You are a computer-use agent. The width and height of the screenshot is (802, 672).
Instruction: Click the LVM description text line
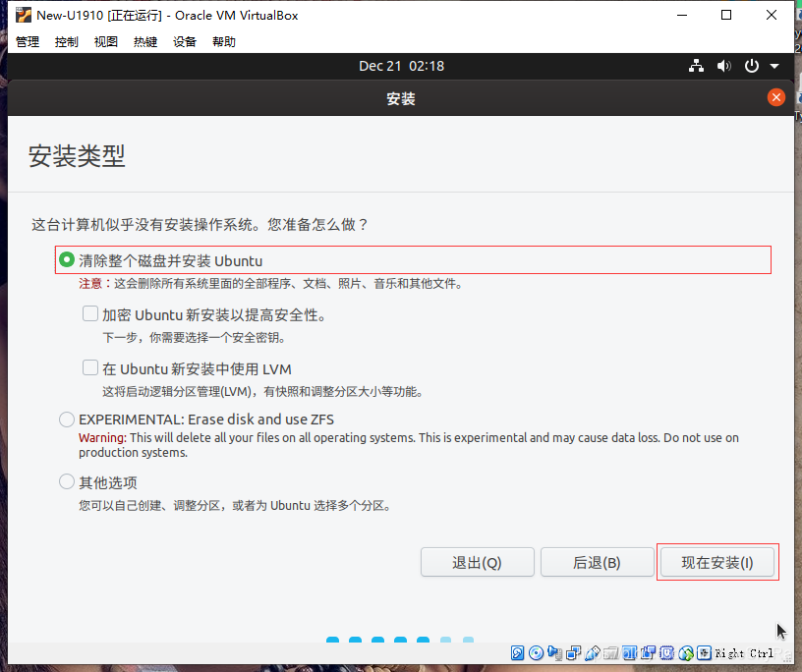[x=262, y=392]
